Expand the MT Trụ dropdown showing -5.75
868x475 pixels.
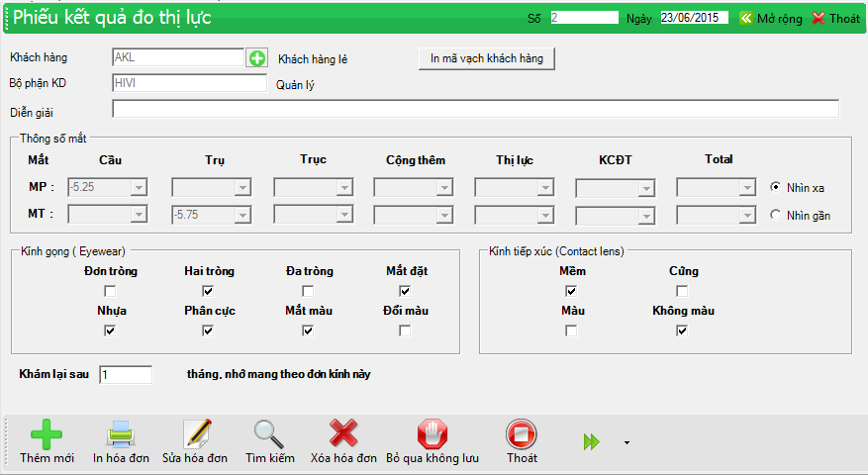pos(240,214)
